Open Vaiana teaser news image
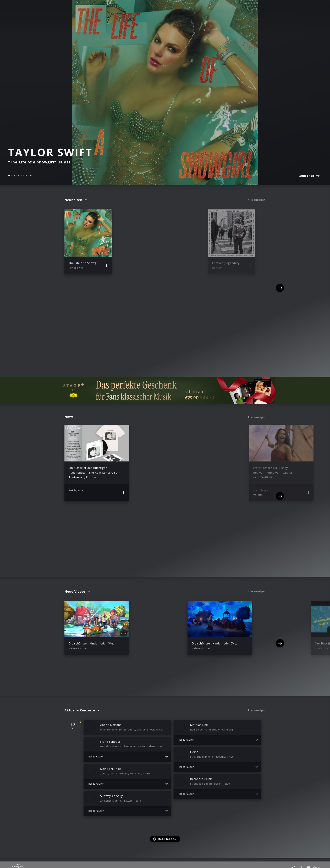This screenshot has width=330, height=868. tap(281, 443)
